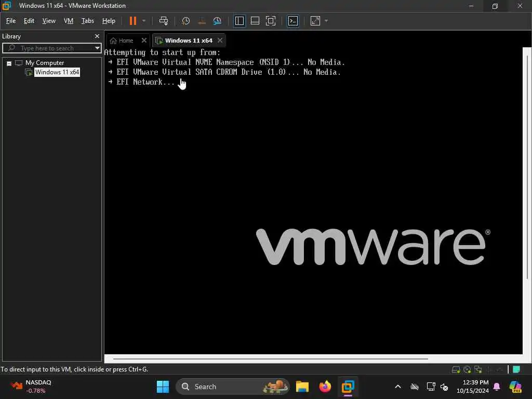Open the clock showing 12:39 PM
This screenshot has height=399, width=532.
(473, 387)
